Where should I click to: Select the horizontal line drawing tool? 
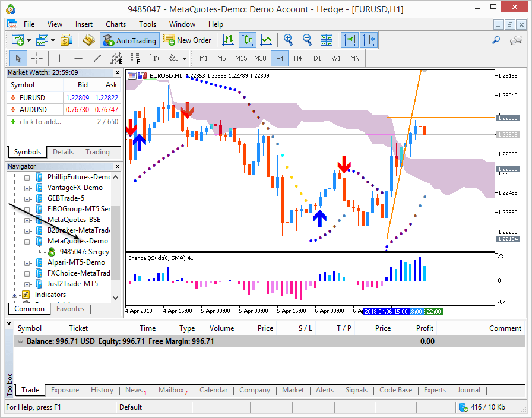78,58
